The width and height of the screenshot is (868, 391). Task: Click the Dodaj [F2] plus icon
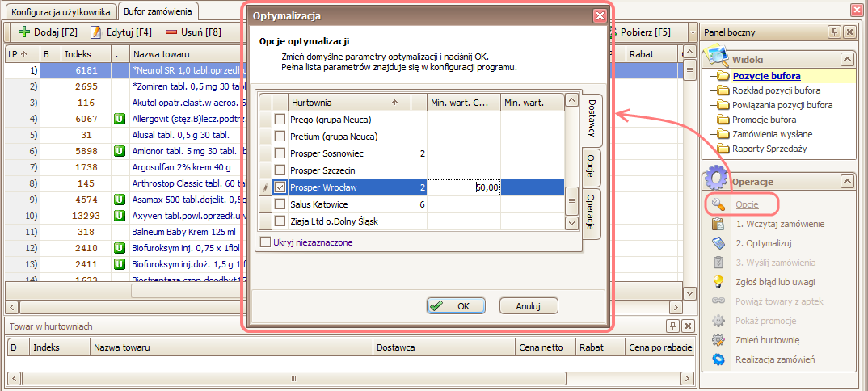coord(23,32)
